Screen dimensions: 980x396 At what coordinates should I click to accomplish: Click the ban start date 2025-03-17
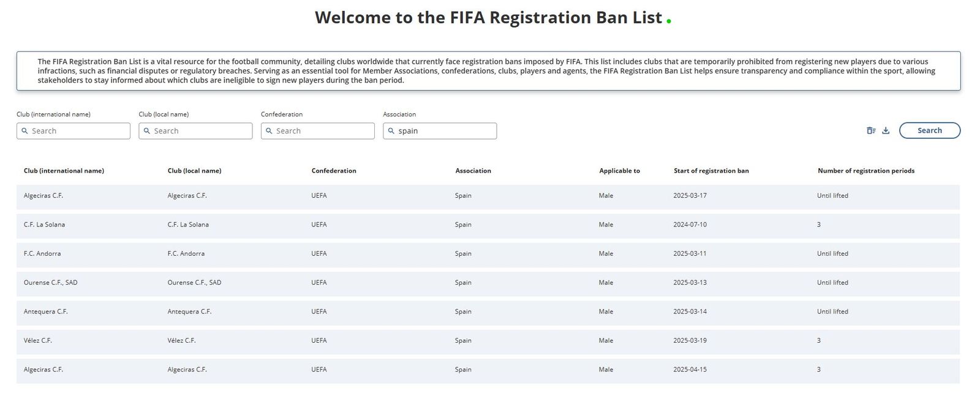[x=690, y=196]
